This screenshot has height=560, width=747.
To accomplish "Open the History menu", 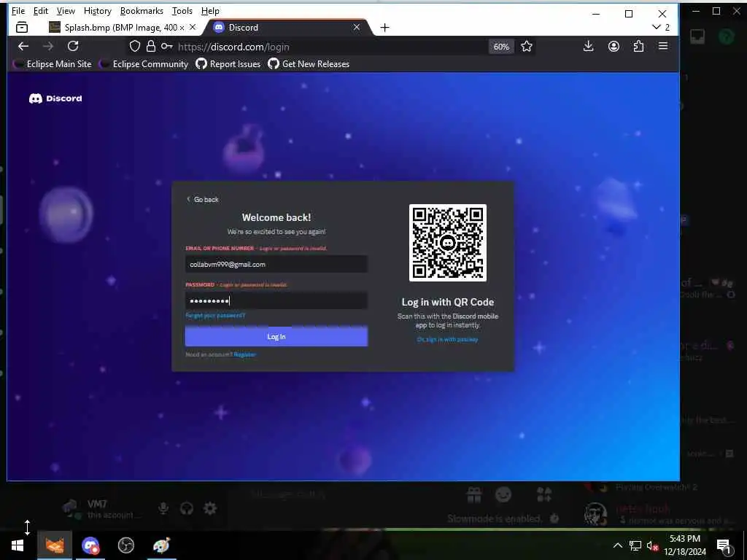I will (x=98, y=10).
